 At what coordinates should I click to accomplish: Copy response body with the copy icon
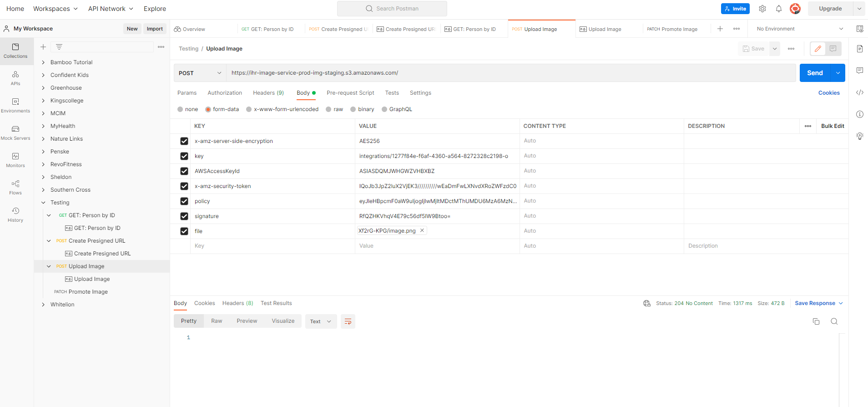pos(816,321)
